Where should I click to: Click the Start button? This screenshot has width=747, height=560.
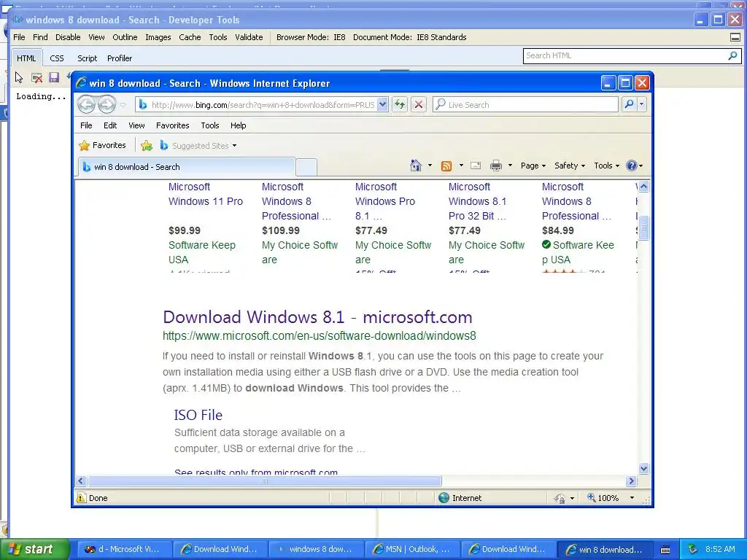click(x=34, y=549)
